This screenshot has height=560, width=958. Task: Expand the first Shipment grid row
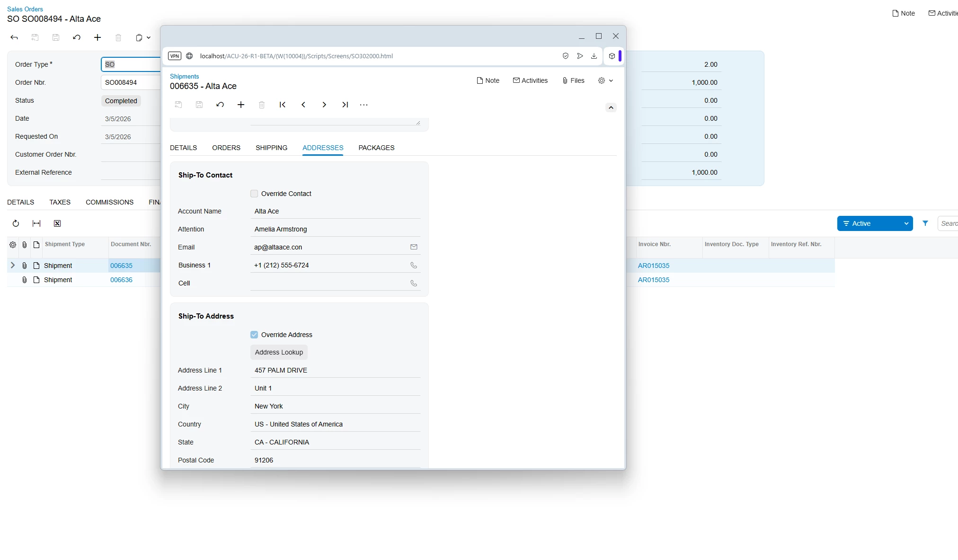coord(13,266)
